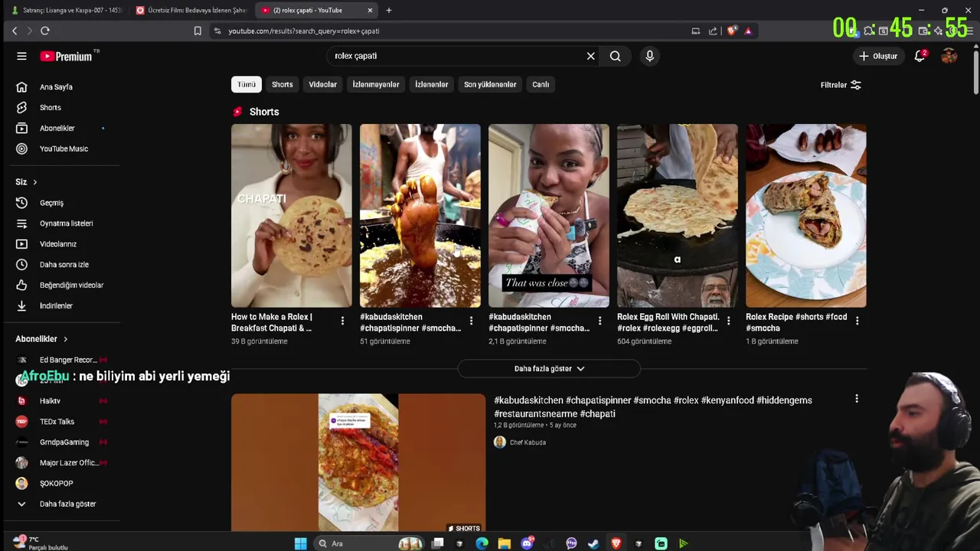Open Filtreler filter options
This screenshot has width=980, height=551.
tap(841, 85)
